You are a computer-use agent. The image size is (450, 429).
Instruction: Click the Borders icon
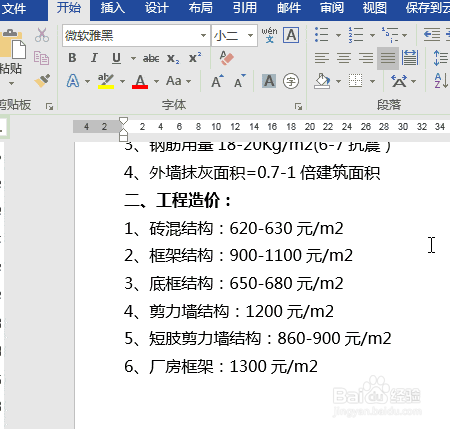click(x=356, y=81)
